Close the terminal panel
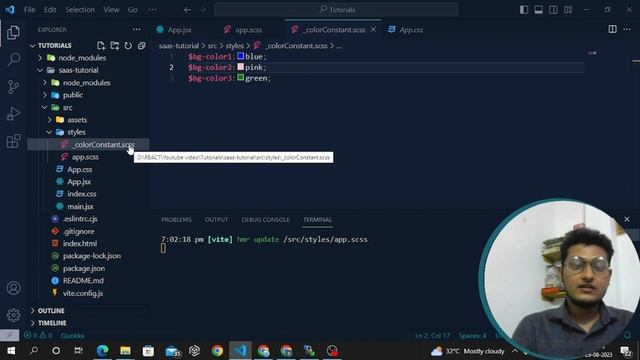This screenshot has width=640, height=360. tap(627, 219)
